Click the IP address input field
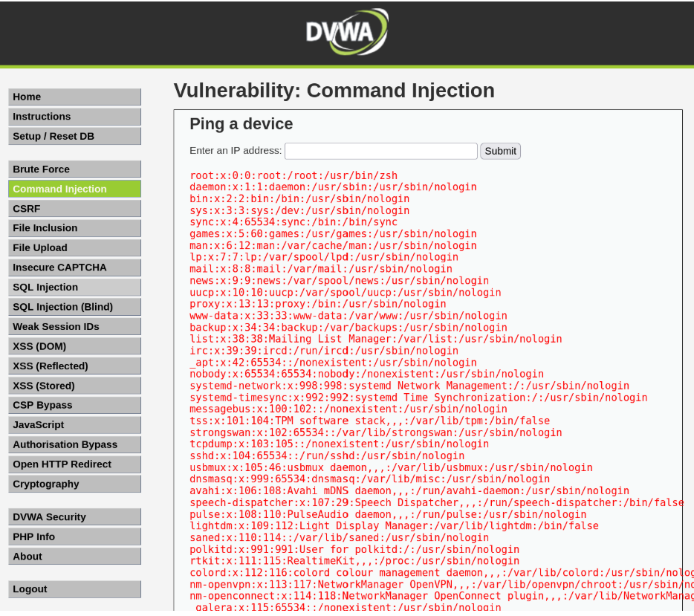694x616 pixels. click(x=380, y=151)
